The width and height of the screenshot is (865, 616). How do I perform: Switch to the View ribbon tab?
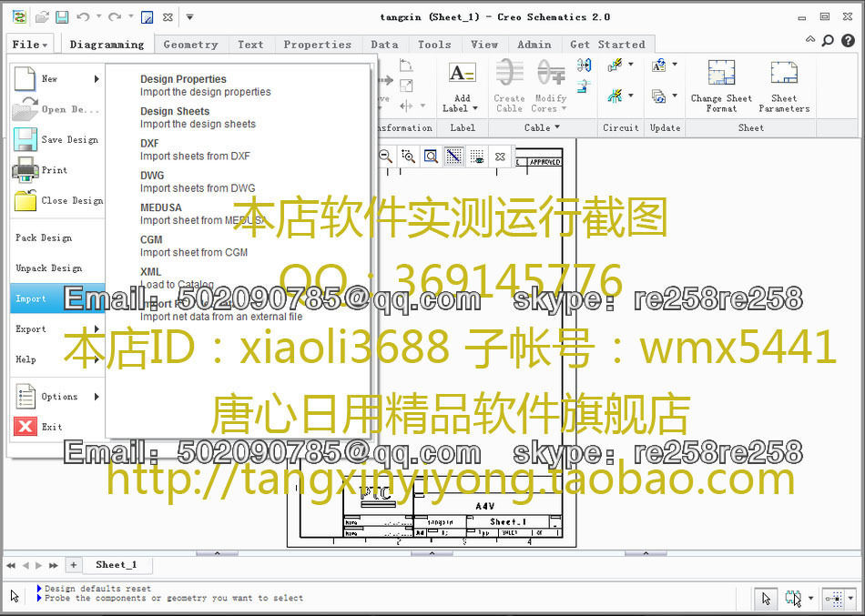[x=483, y=45]
